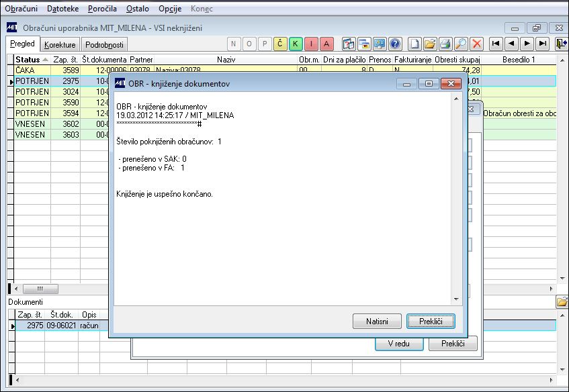Maximize the OBR knjiženje dokumentov dialog
The width and height of the screenshot is (569, 392).
click(x=429, y=84)
